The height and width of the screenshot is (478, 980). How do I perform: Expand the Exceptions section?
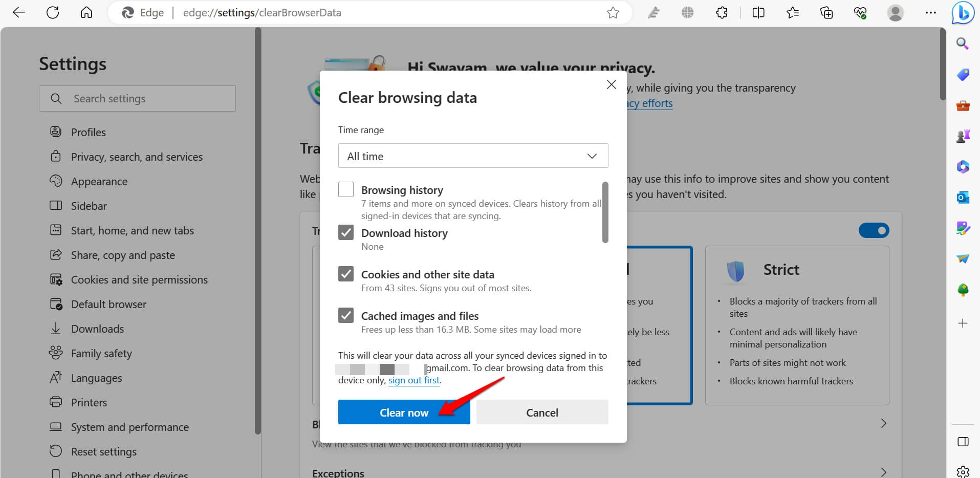[x=884, y=472]
